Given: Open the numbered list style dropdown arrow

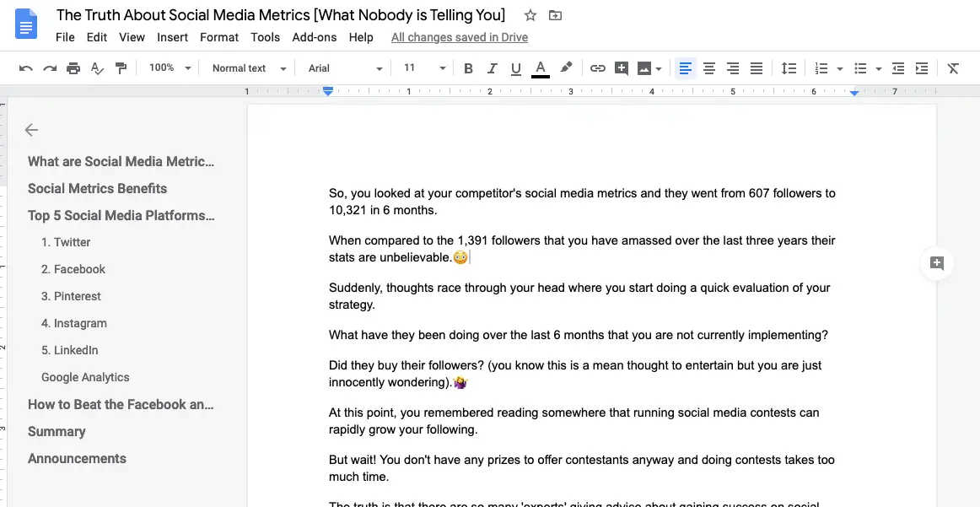Looking at the screenshot, I should [x=840, y=69].
